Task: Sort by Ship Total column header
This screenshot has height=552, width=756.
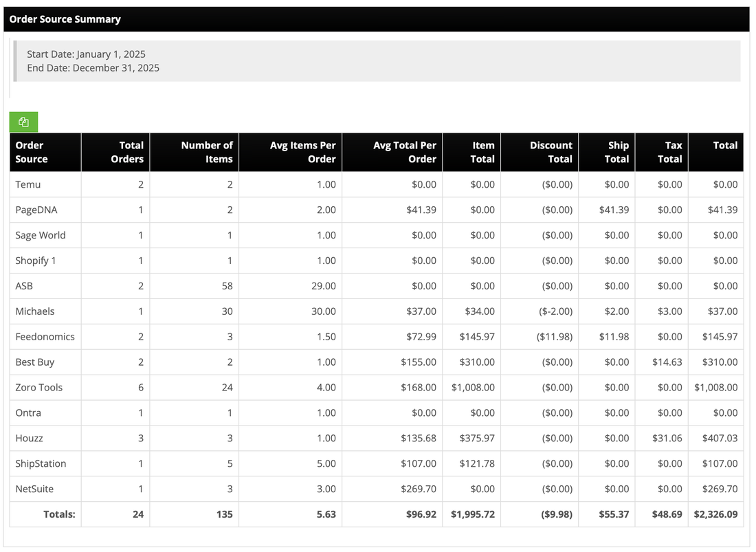Action: point(607,153)
